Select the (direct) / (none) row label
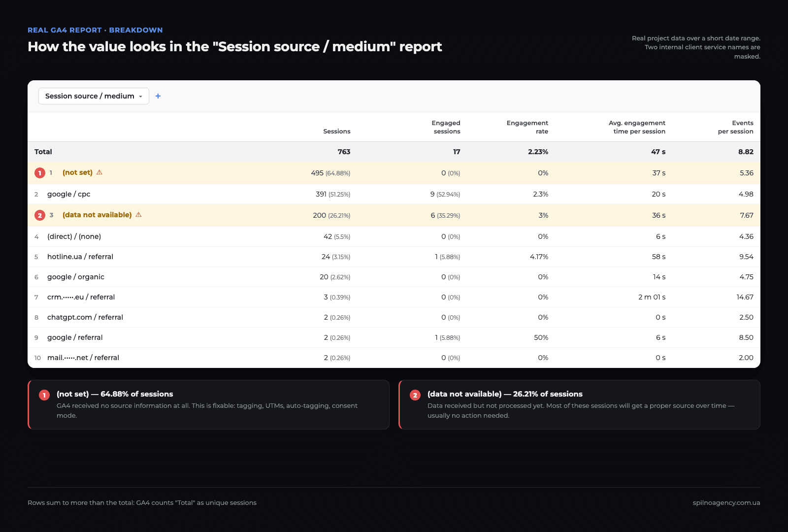Image resolution: width=788 pixels, height=532 pixels. point(74,236)
